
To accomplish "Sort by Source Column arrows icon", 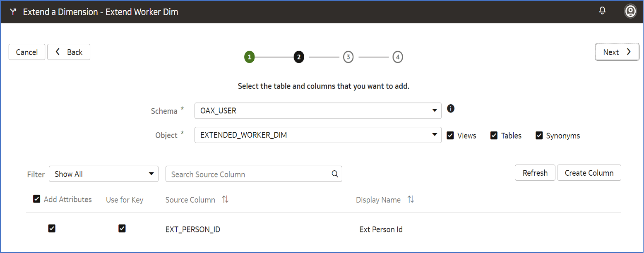I will pyautogui.click(x=225, y=200).
